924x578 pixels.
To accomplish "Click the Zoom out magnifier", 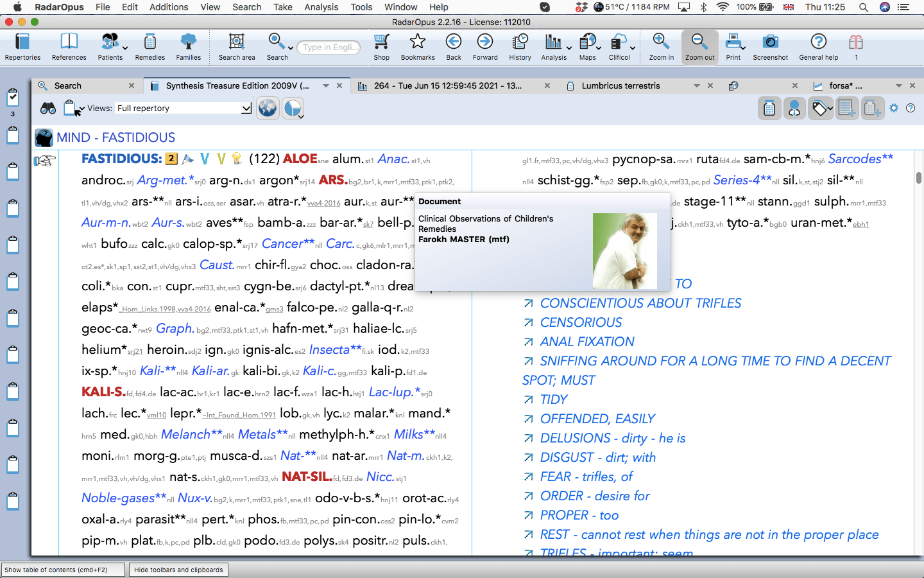I will pyautogui.click(x=699, y=47).
